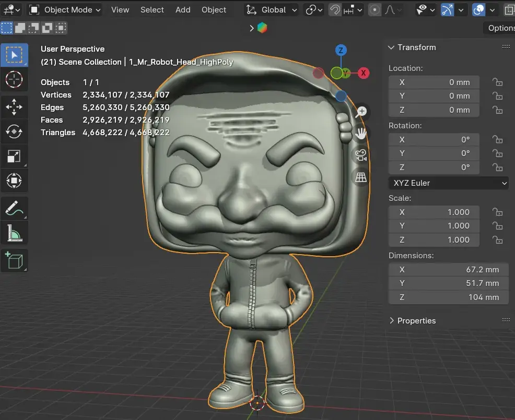Toggle the show gizmo button
Image resolution: width=515 pixels, height=420 pixels.
(x=447, y=10)
